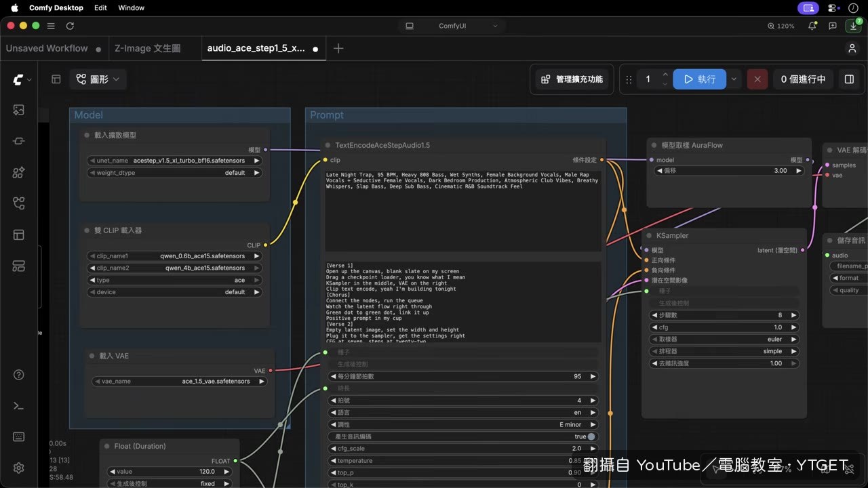Open the dropdown arrow beside 執行 button
The image size is (868, 488).
point(734,79)
